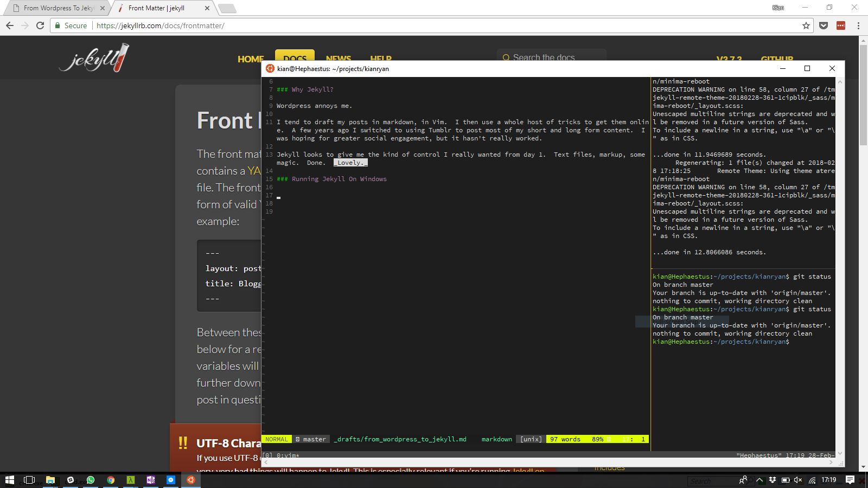Check battery status in the tray
Viewport: 868px width, 488px height.
785,480
